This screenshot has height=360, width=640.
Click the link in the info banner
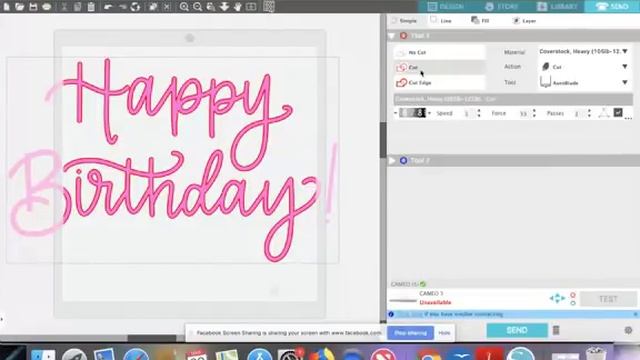(x=409, y=314)
